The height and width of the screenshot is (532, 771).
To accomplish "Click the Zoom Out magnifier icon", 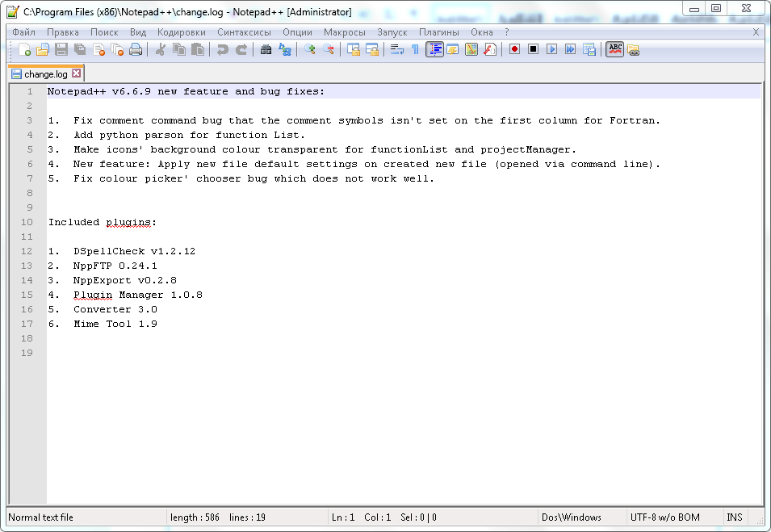I will click(x=328, y=50).
